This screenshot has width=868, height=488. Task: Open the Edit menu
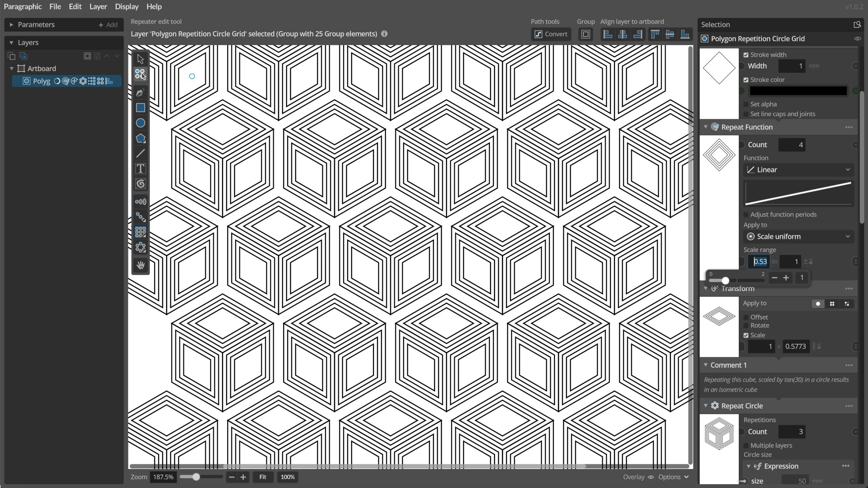point(75,6)
